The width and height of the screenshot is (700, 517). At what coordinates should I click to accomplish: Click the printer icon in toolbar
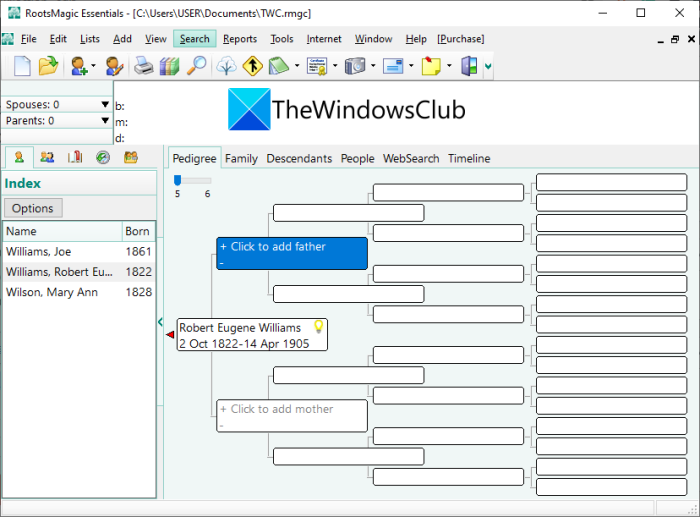pos(144,66)
